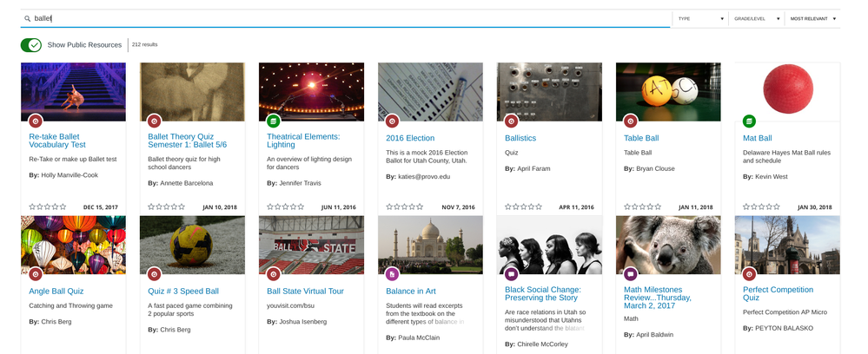Screen dimensions: 868x354
Task: Click green badge icon on Mat Ball card
Action: (x=749, y=121)
